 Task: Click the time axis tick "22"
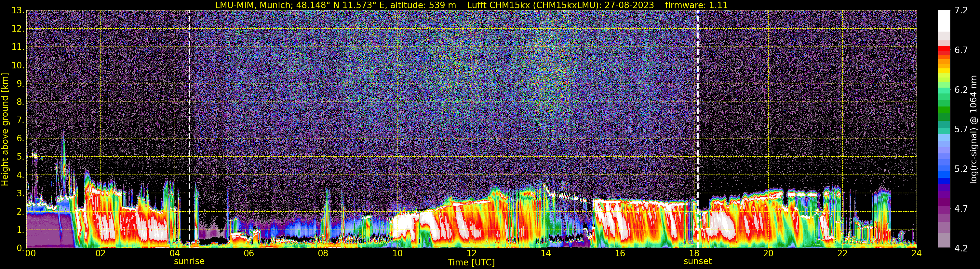842,254
